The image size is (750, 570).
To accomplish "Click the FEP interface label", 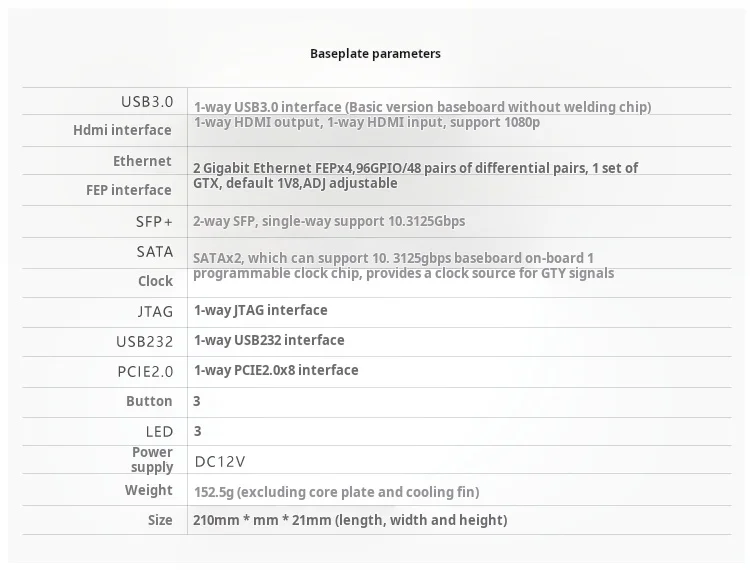I will click(x=129, y=190).
